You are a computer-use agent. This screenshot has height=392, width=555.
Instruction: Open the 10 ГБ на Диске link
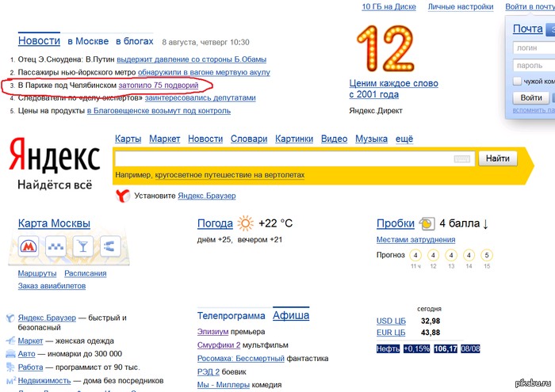[388, 6]
